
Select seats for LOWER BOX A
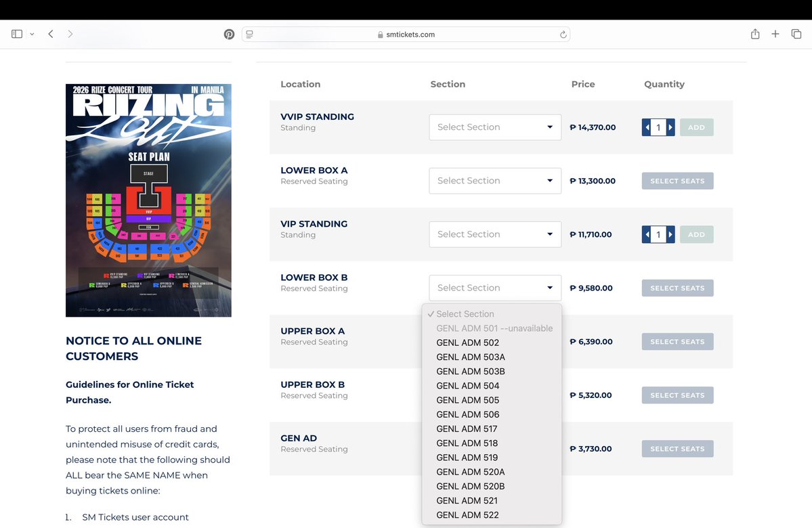[677, 181]
